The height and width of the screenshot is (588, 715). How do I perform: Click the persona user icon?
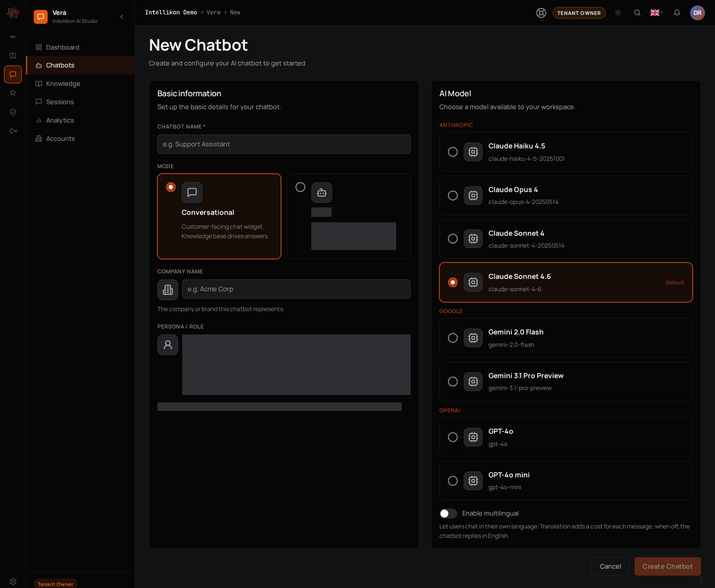tap(168, 345)
